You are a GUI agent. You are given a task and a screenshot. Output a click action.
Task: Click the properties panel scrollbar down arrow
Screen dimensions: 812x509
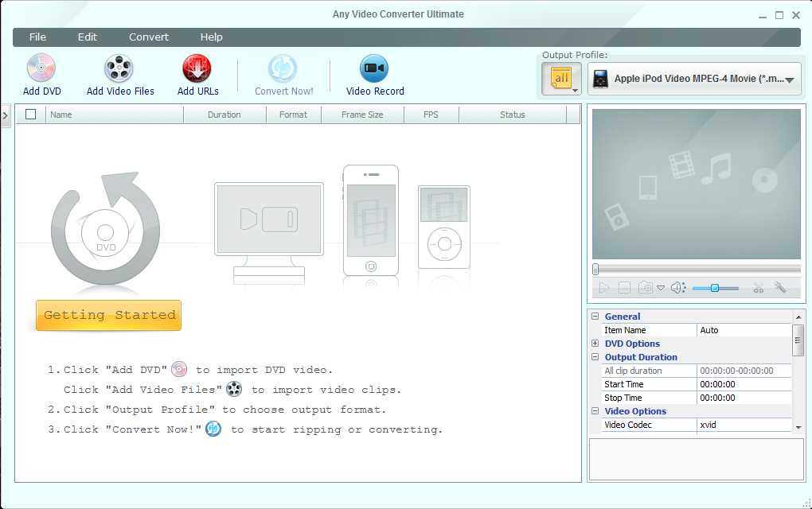pyautogui.click(x=798, y=427)
